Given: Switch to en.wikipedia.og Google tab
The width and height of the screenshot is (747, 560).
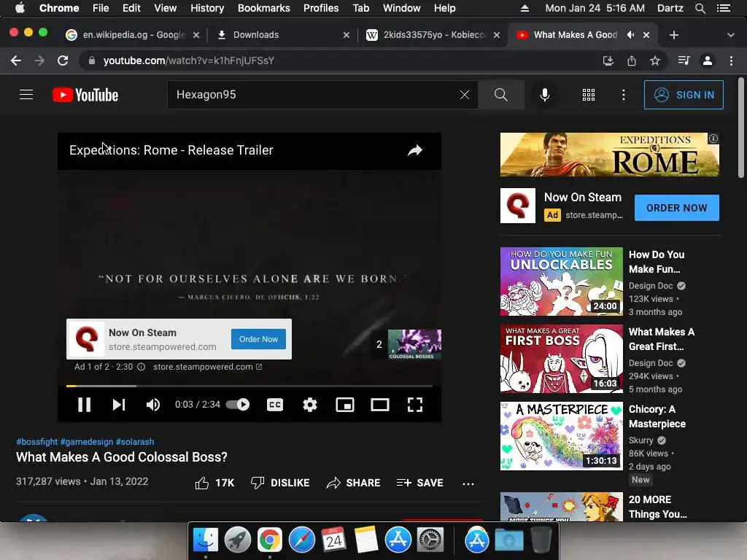Looking at the screenshot, I should tap(133, 35).
